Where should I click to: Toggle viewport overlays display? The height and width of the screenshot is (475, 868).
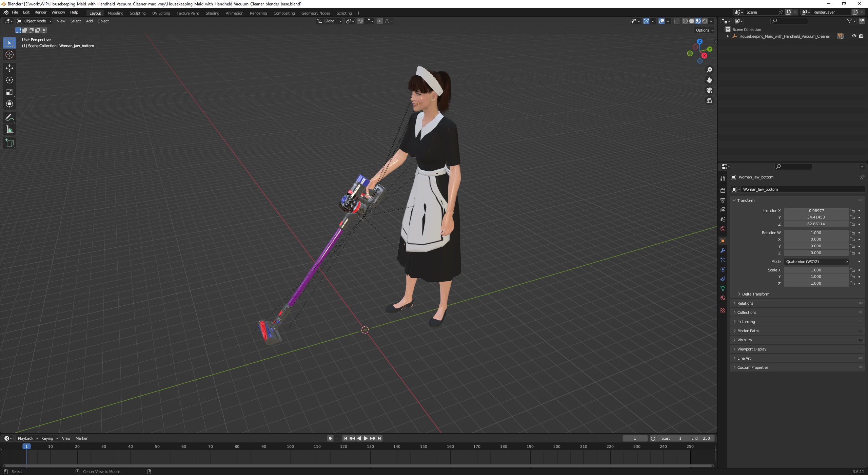pos(662,21)
